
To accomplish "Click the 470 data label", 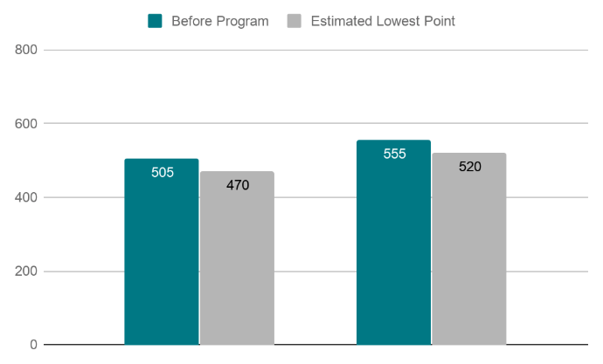I will [238, 185].
